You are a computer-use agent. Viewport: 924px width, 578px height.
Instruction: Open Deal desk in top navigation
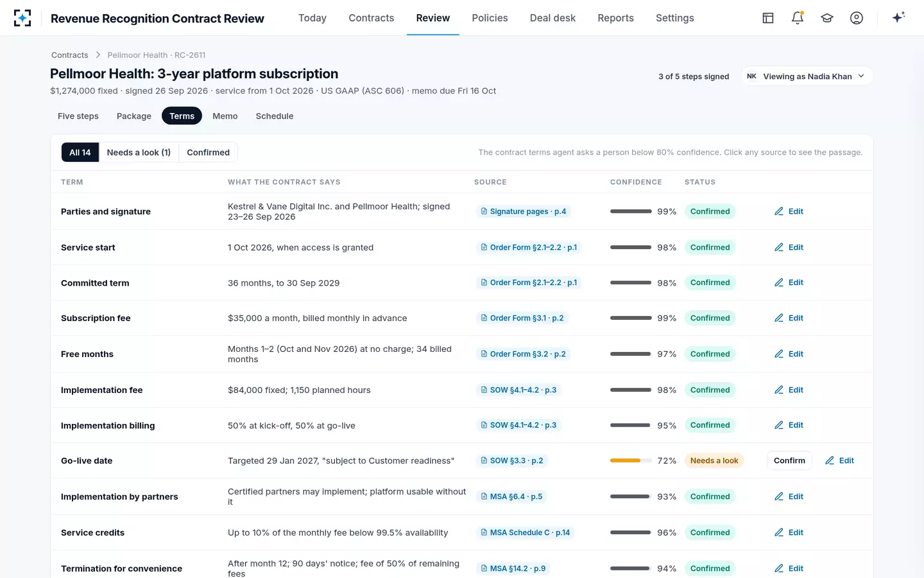coord(552,18)
